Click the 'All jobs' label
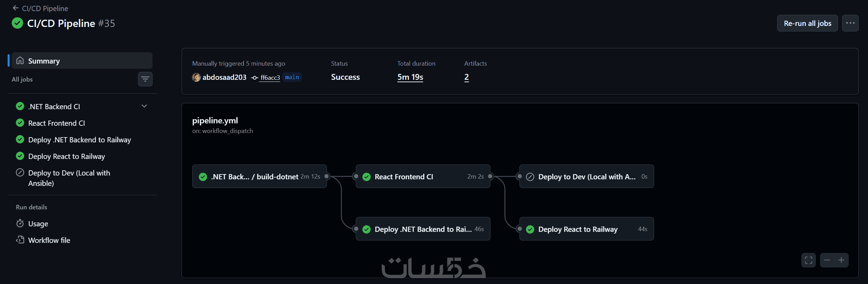The image size is (868, 284). (x=22, y=79)
